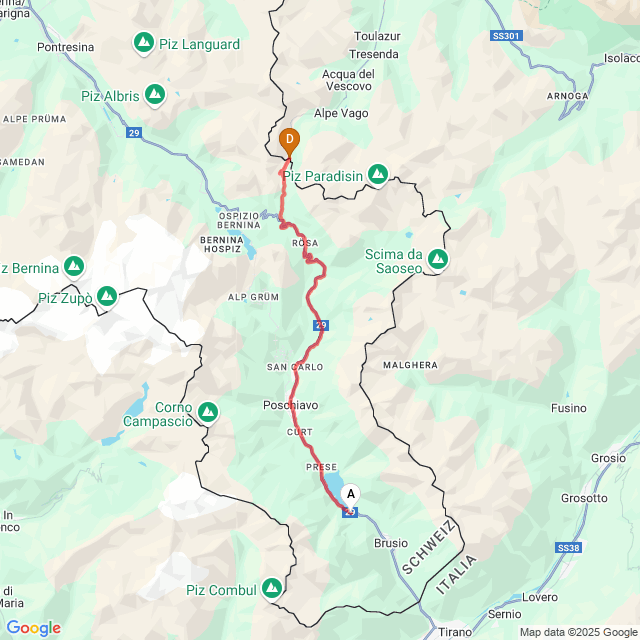The image size is (640, 640).
Task: Open the Google logo link
Action: (x=33, y=628)
